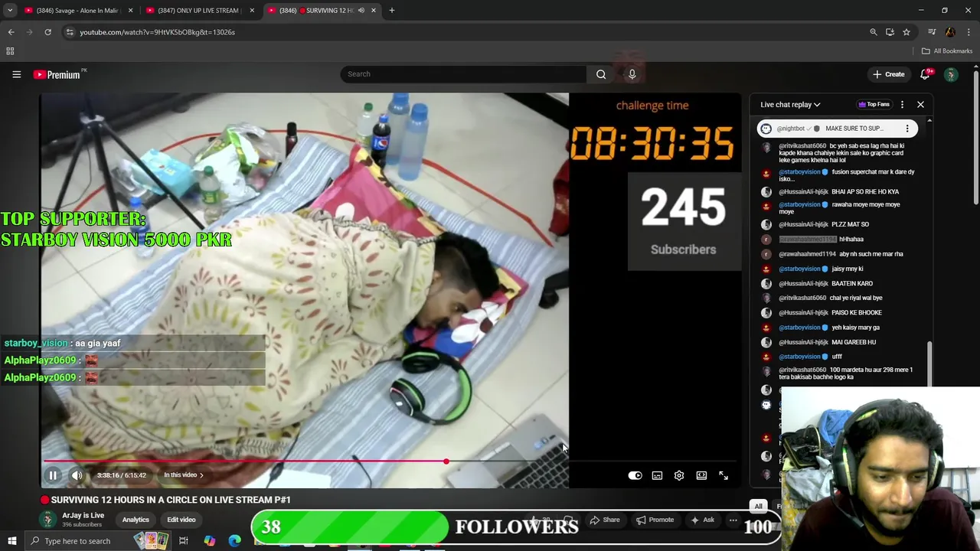This screenshot has width=980, height=551.
Task: Focus the YouTube search field
Action: pos(463,74)
